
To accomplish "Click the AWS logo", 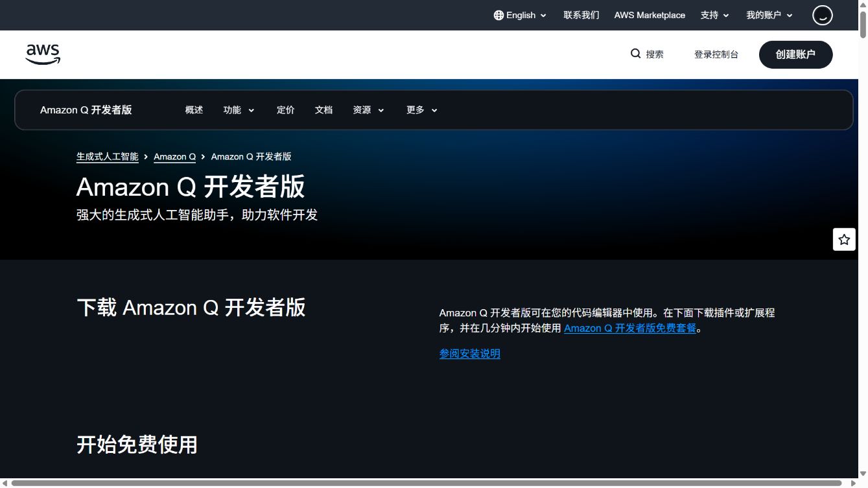I will [43, 54].
